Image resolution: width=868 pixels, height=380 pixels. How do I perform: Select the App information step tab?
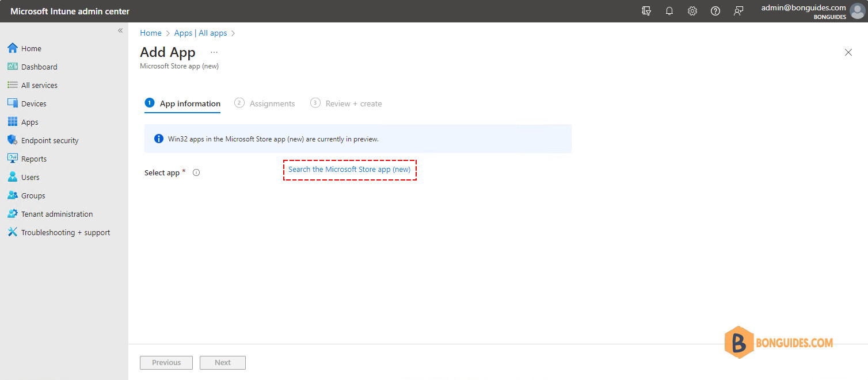coord(182,103)
